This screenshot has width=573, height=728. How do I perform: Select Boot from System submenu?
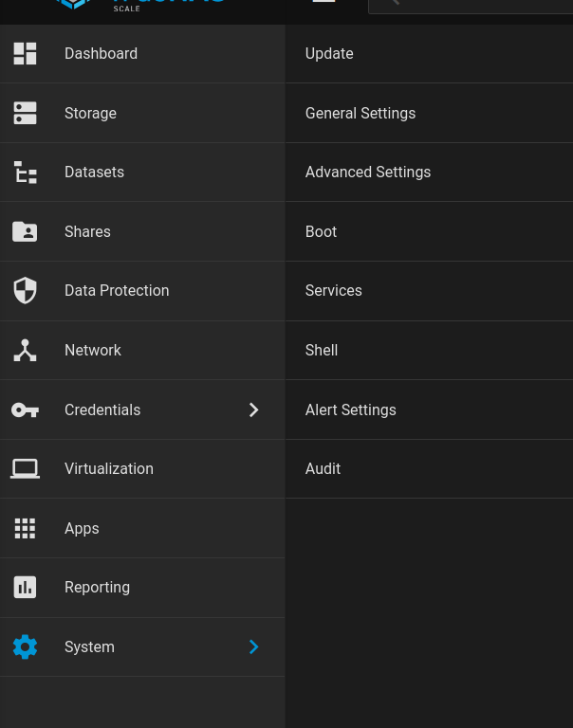pyautogui.click(x=321, y=231)
